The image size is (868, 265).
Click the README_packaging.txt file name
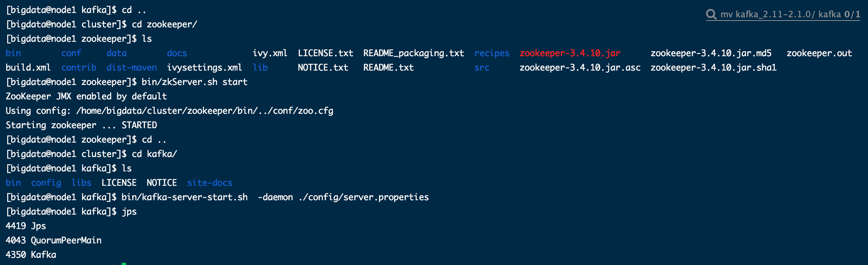click(413, 53)
